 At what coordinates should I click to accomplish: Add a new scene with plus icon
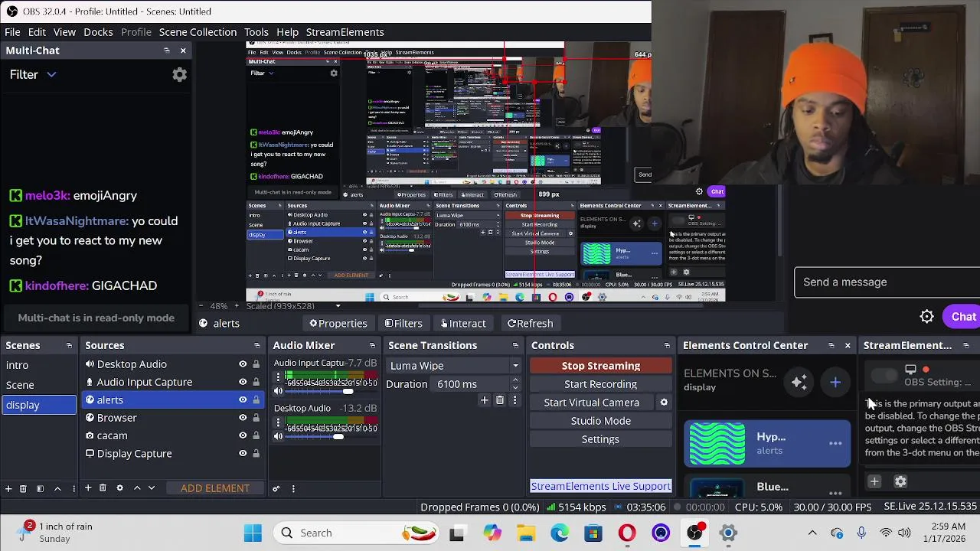pos(8,488)
